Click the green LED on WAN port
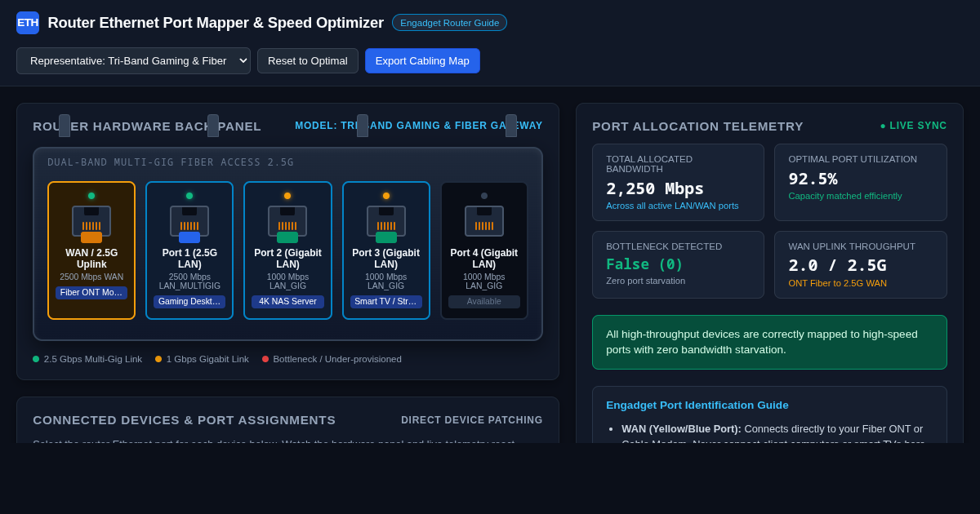The image size is (980, 514). pos(91,196)
